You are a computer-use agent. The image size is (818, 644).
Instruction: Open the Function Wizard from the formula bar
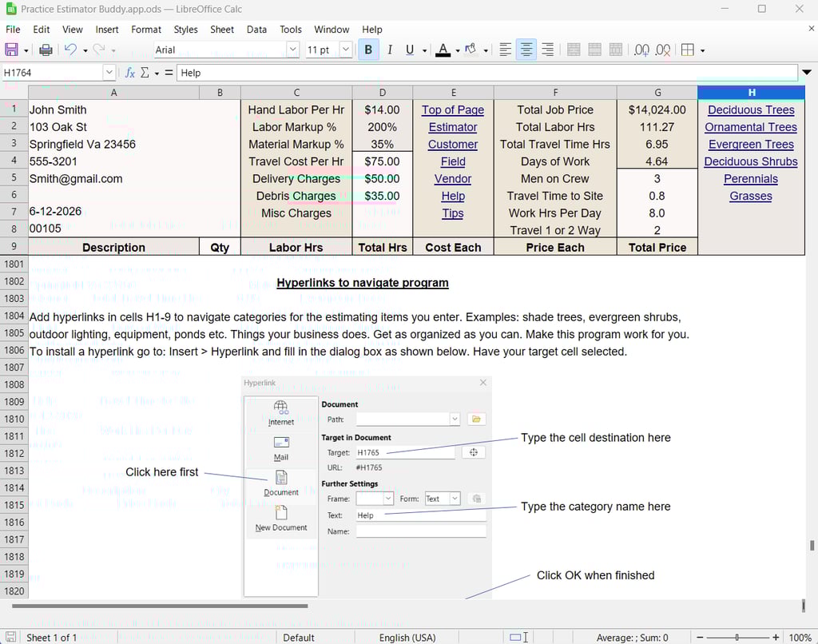coord(130,73)
